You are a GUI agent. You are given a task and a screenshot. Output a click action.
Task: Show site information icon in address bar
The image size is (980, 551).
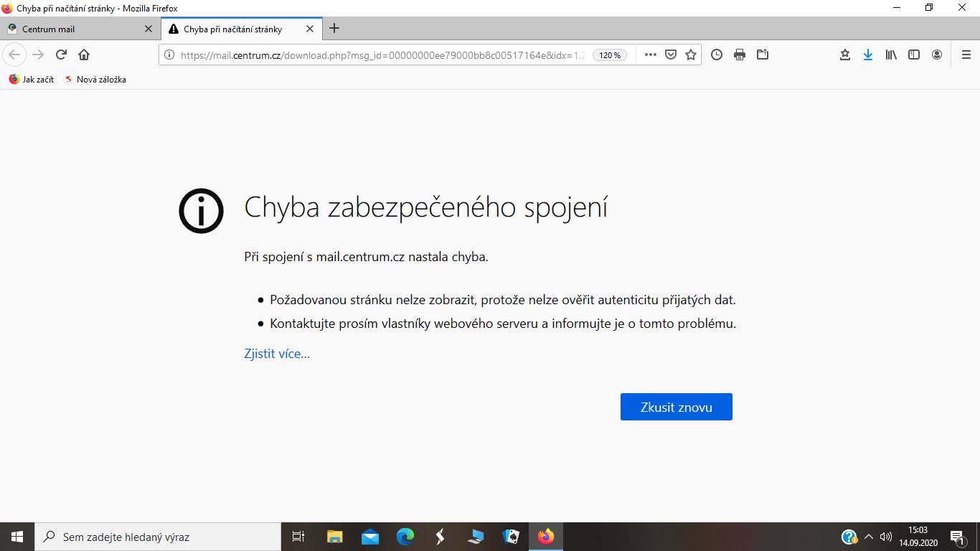[169, 55]
